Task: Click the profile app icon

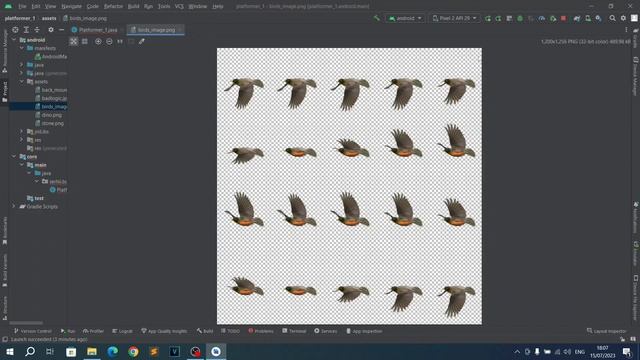Action: tap(542, 18)
